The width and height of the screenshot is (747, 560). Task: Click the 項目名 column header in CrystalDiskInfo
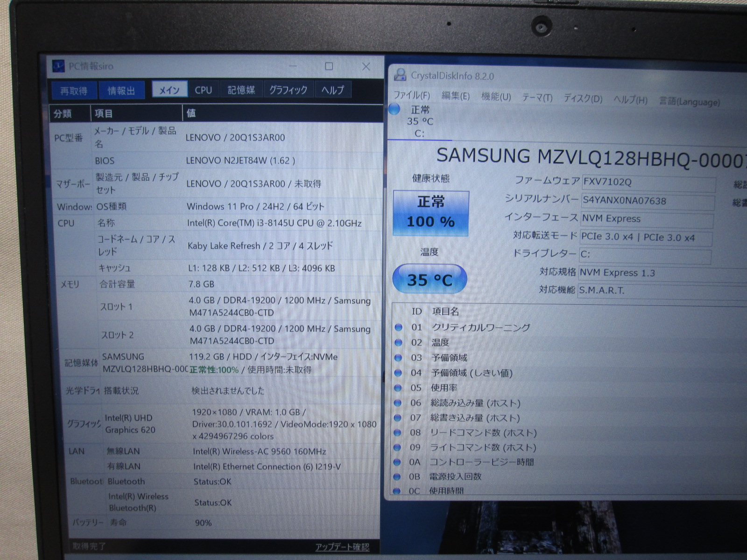coord(445,311)
